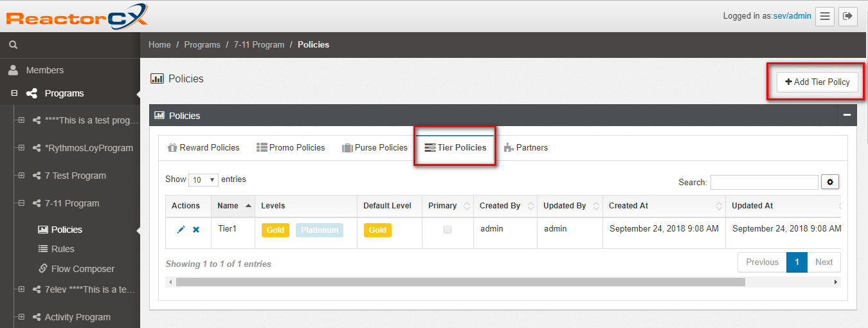Click the pencil edit icon for Tier1
Image resolution: width=868 pixels, height=328 pixels.
[x=181, y=230]
